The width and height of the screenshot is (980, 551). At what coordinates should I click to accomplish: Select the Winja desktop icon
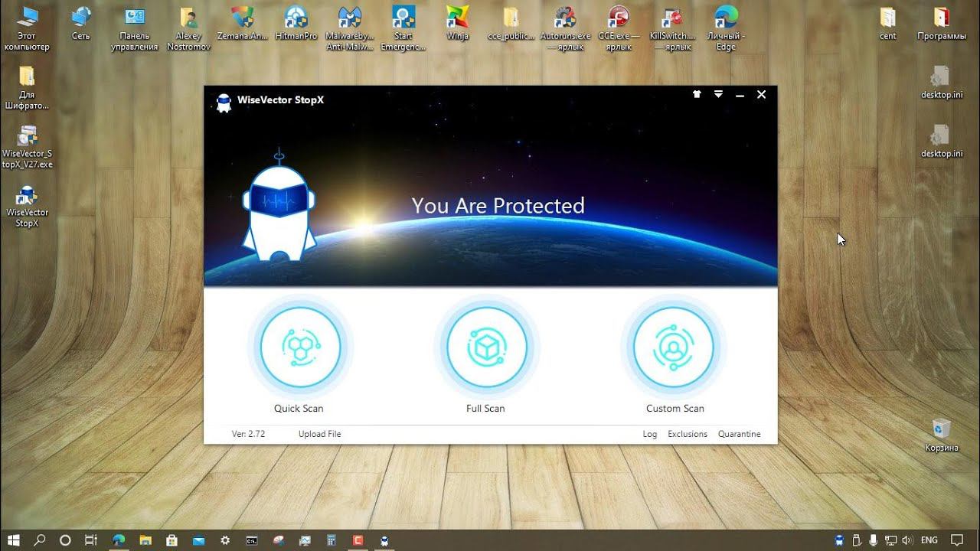click(x=457, y=24)
